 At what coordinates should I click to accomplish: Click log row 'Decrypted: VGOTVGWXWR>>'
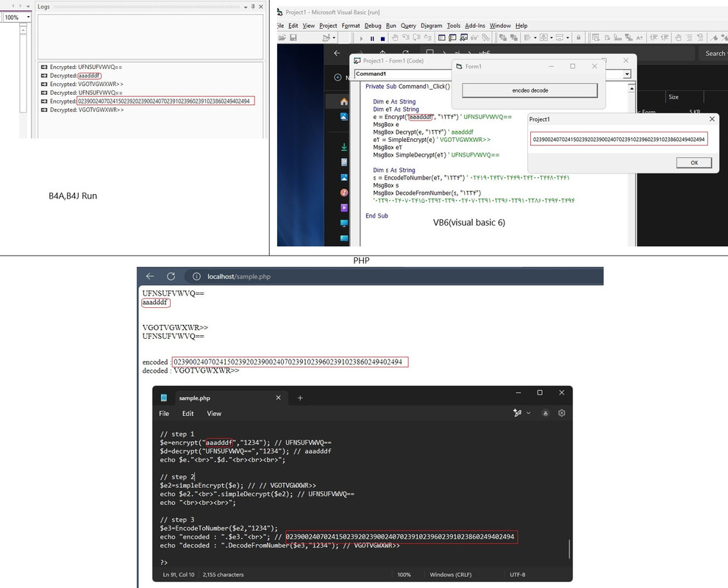[86, 110]
